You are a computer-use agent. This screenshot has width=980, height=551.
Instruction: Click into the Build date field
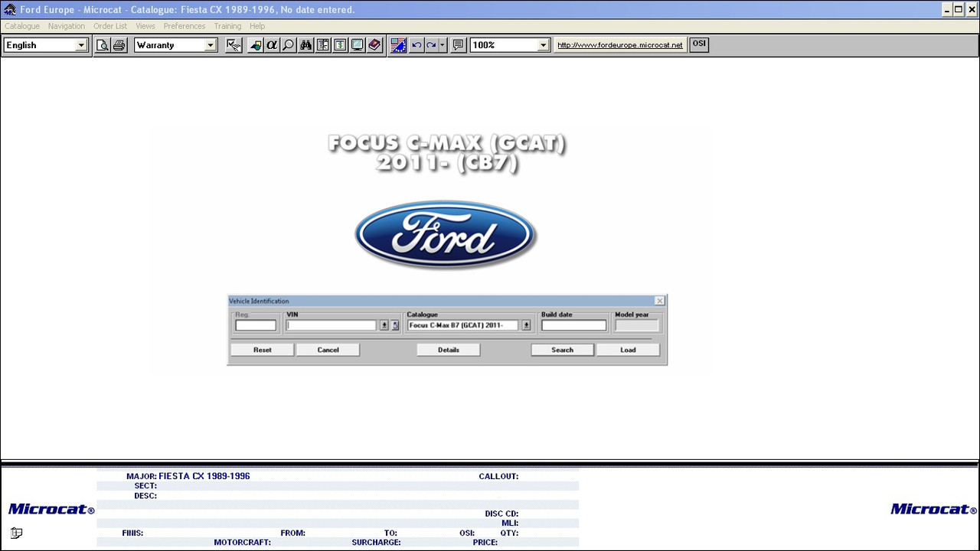(573, 325)
